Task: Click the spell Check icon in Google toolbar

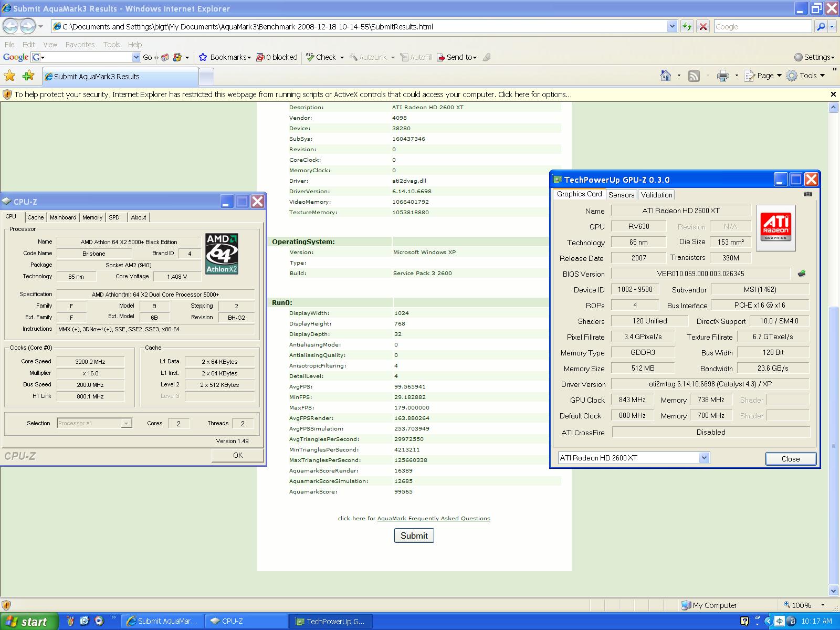Action: pyautogui.click(x=310, y=57)
